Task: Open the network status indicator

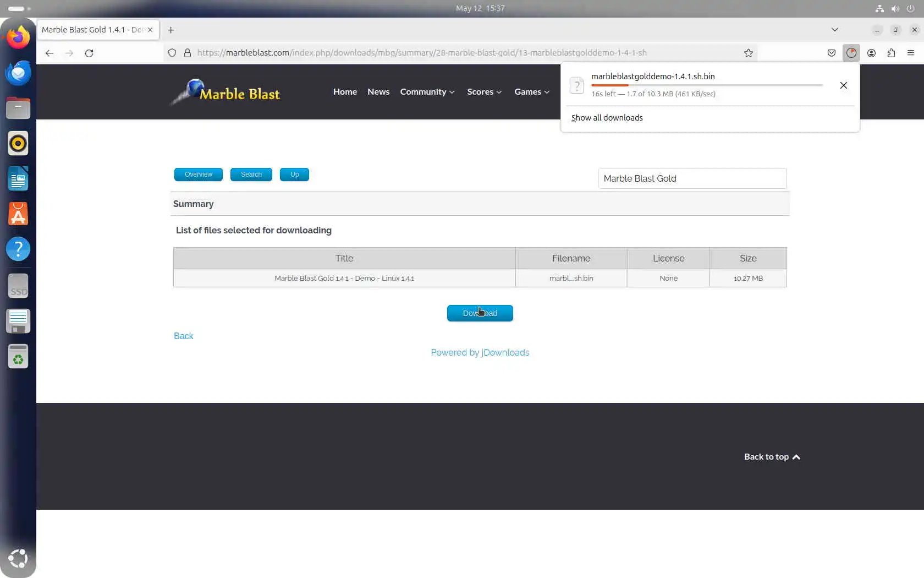Action: pyautogui.click(x=879, y=8)
